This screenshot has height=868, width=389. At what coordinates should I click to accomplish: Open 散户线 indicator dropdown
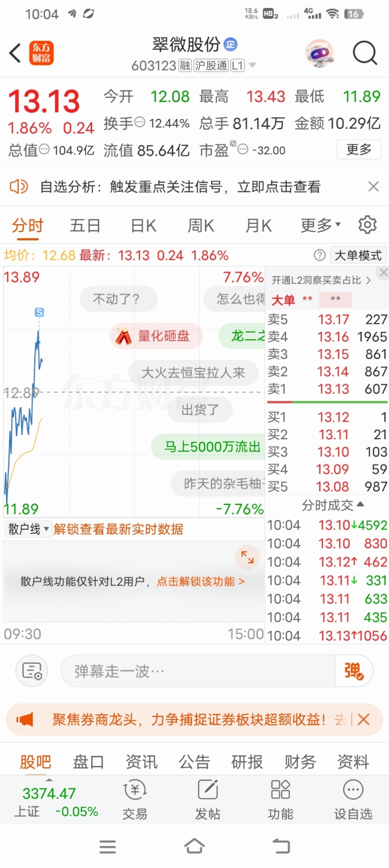[29, 529]
